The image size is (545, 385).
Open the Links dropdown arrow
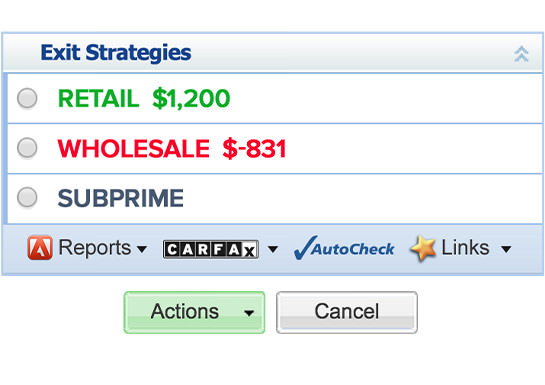(x=506, y=249)
